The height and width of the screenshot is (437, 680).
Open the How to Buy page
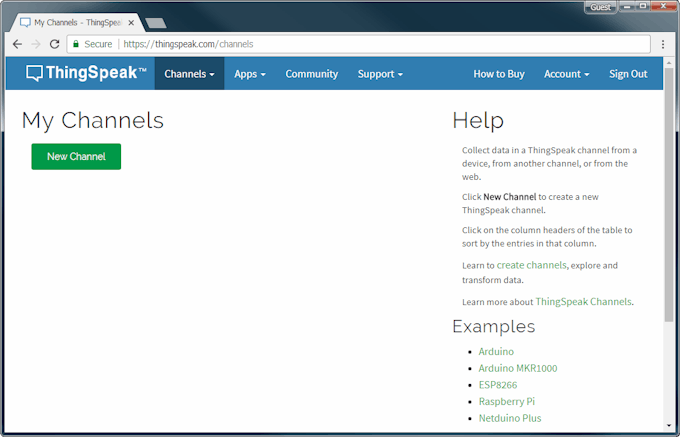[499, 74]
